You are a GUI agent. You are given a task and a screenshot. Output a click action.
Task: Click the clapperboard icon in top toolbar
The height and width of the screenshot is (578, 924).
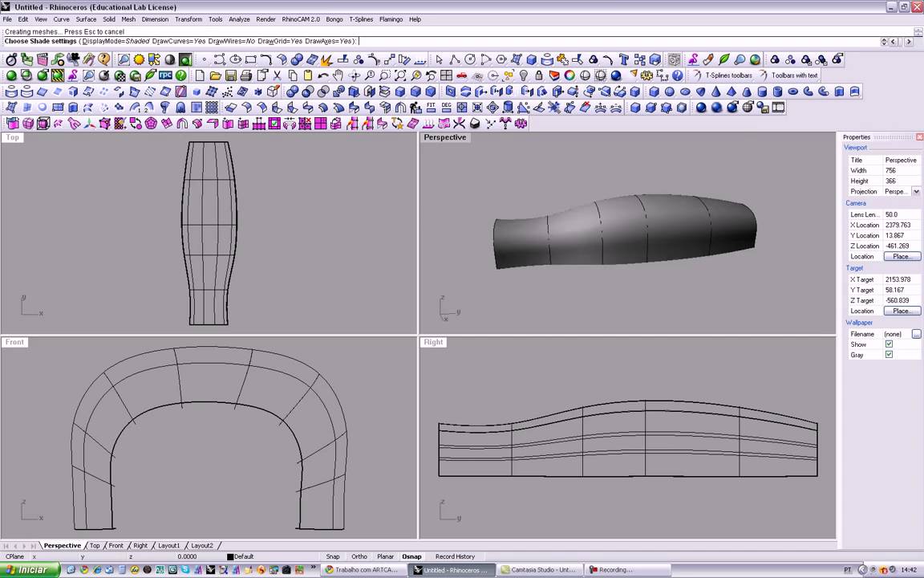(x=42, y=59)
